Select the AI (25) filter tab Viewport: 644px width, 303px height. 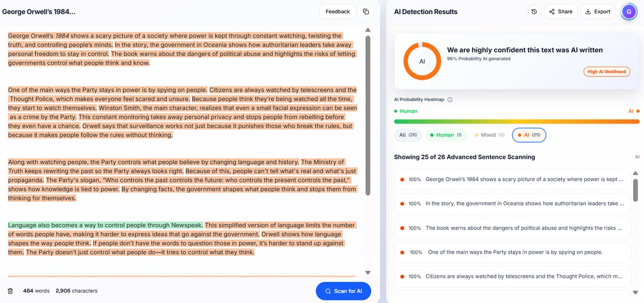click(x=529, y=135)
